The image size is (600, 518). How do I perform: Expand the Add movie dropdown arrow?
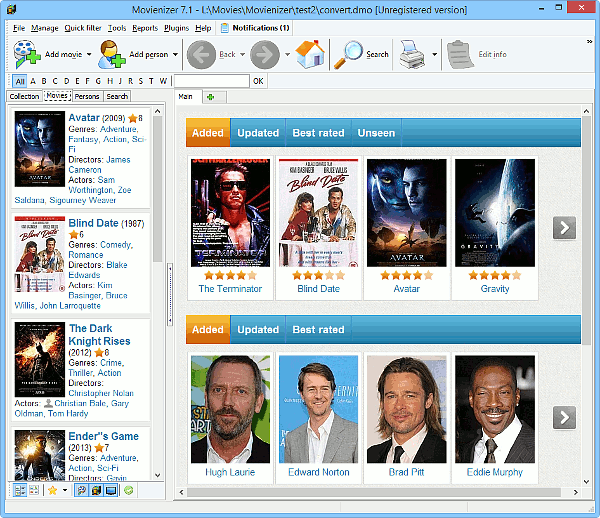[x=89, y=54]
